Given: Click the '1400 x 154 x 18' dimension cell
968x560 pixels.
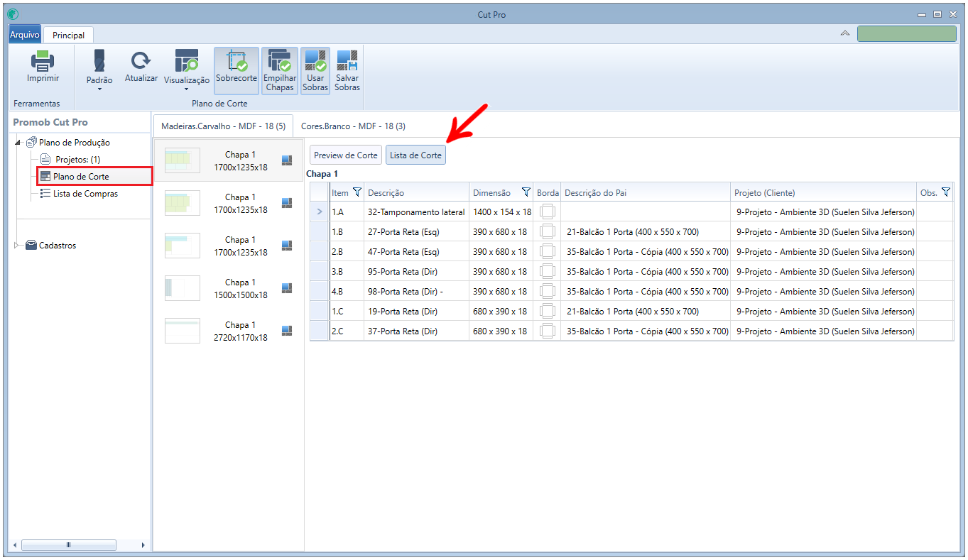Looking at the screenshot, I should pos(501,212).
